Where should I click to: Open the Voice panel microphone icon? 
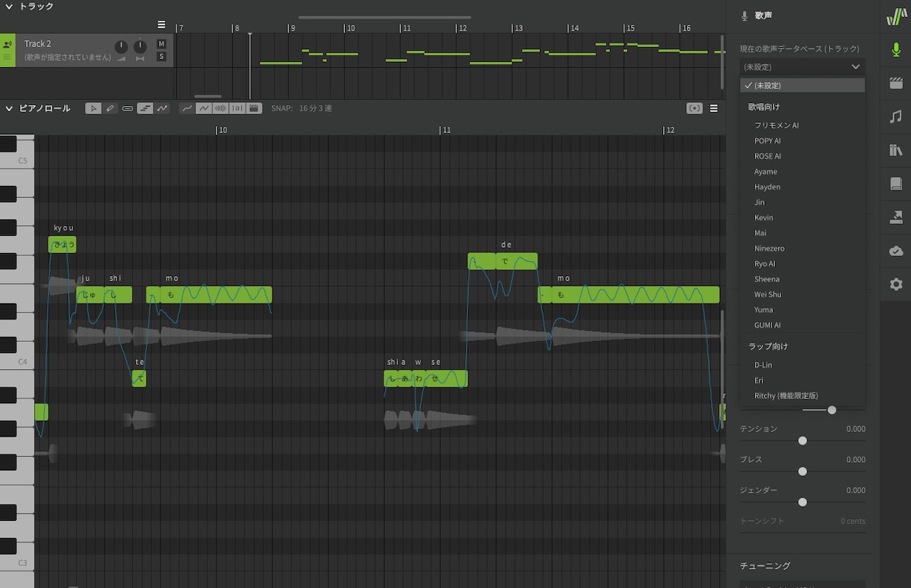click(896, 50)
